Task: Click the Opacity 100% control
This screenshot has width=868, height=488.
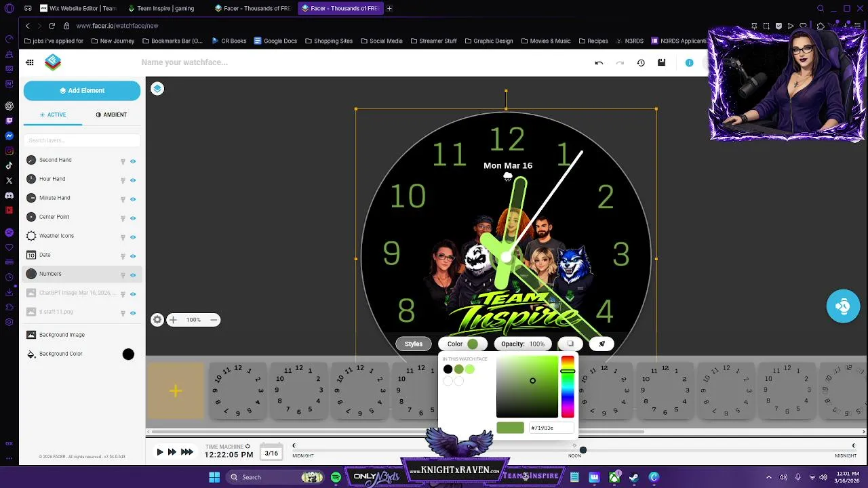Action: click(523, 344)
